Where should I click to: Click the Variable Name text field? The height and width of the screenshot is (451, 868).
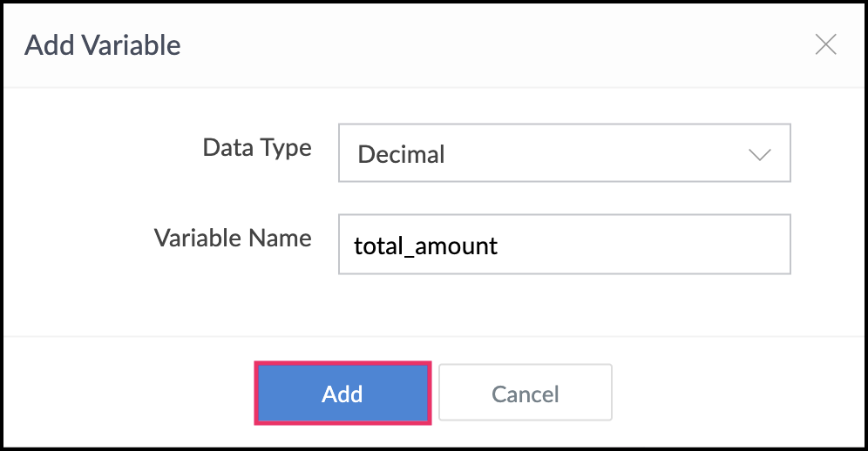[564, 244]
